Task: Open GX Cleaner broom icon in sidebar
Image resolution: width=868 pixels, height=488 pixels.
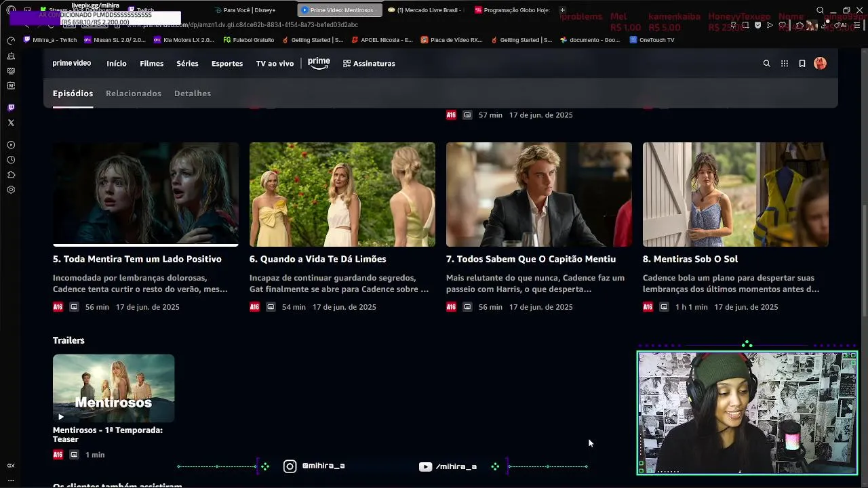Action: pos(11,56)
